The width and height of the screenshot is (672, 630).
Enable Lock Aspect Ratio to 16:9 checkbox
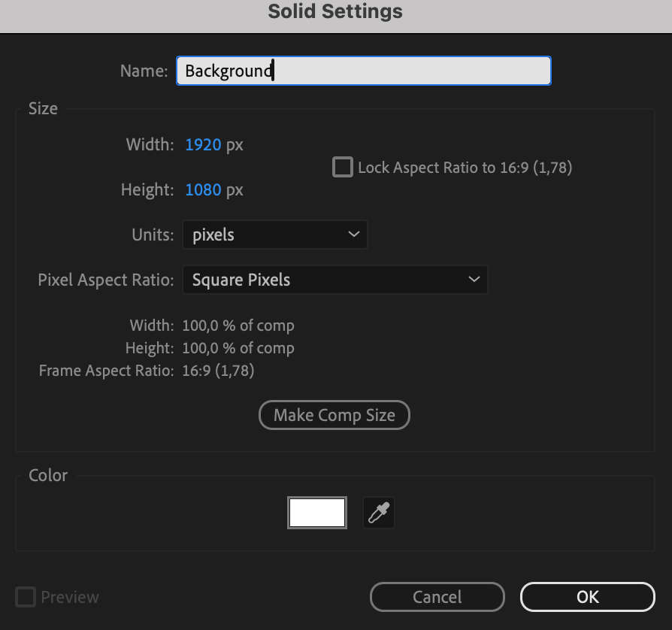[x=343, y=167]
